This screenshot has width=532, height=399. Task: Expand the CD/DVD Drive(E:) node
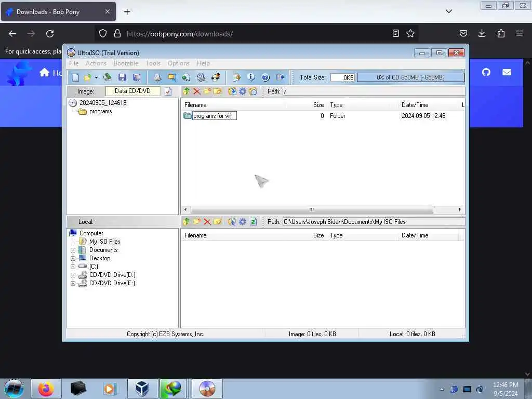[73, 284]
